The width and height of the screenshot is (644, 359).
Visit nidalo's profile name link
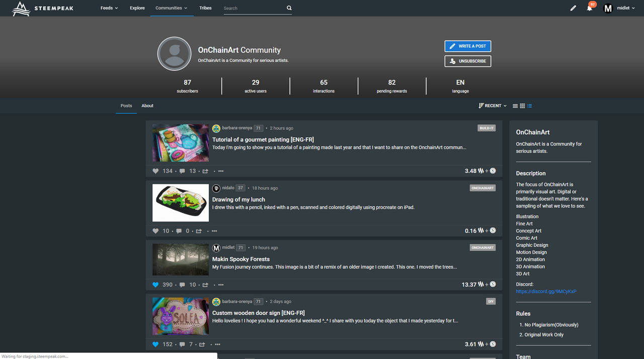pos(228,188)
